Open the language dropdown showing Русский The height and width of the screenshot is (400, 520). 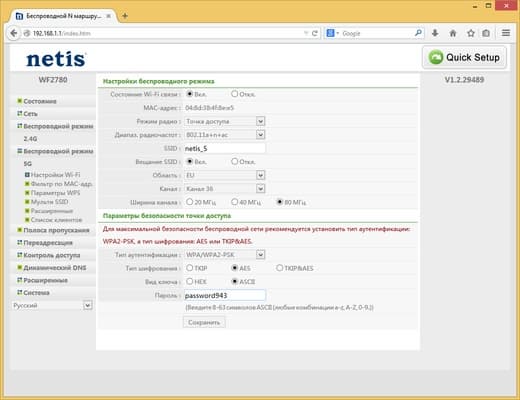[52, 305]
